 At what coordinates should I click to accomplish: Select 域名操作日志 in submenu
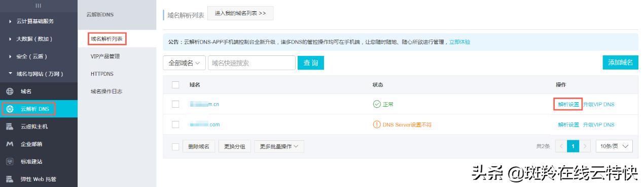[x=106, y=91]
